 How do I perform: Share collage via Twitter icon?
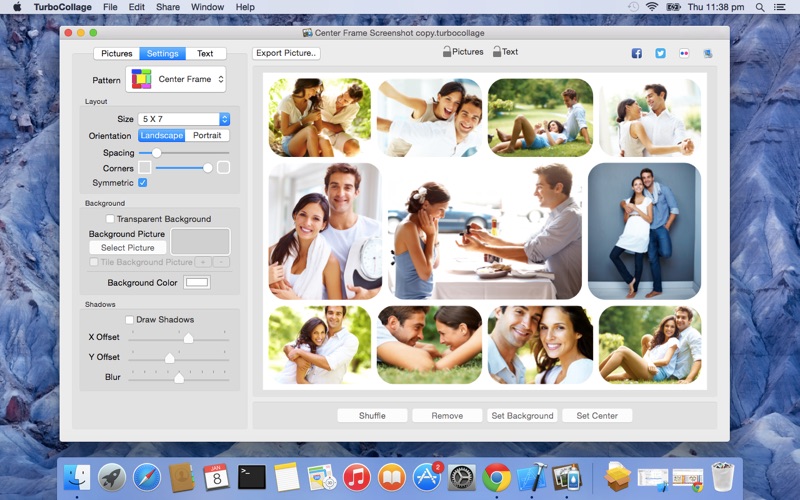(x=660, y=53)
